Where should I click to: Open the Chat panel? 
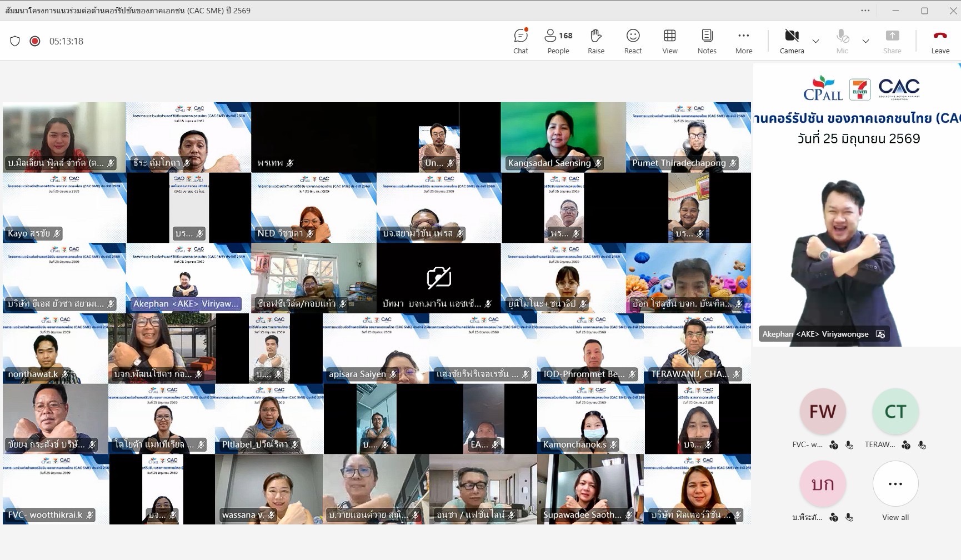tap(520, 42)
